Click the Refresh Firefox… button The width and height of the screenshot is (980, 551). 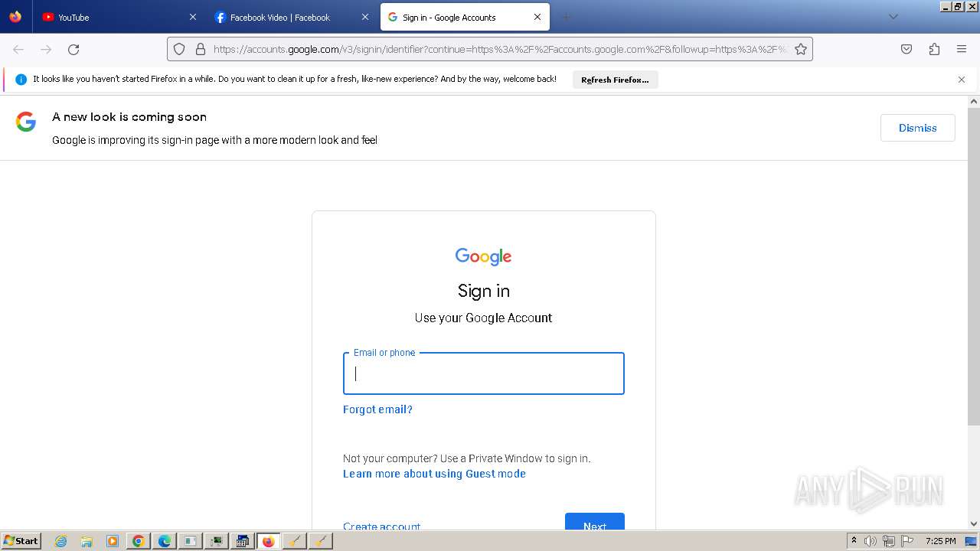click(615, 80)
